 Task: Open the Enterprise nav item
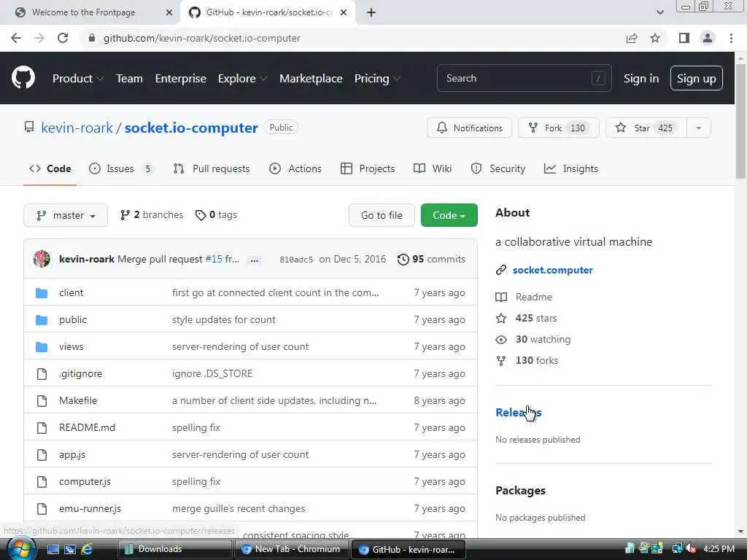pos(181,79)
